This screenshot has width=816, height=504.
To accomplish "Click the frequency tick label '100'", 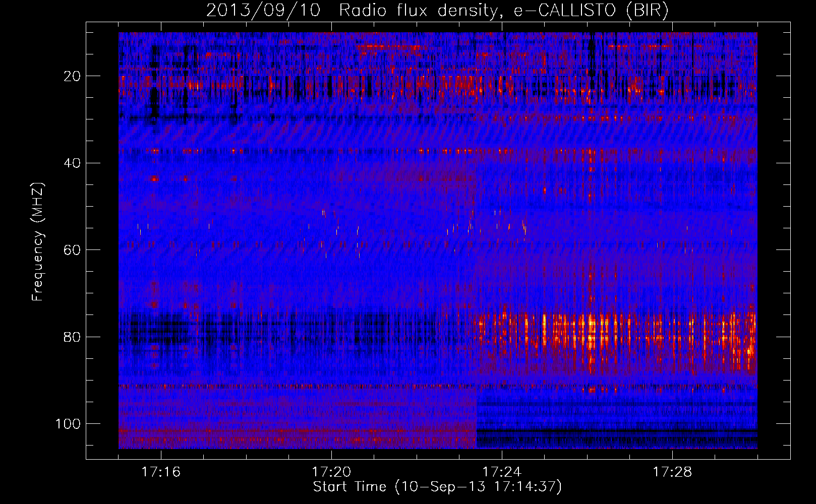I will tap(68, 424).
